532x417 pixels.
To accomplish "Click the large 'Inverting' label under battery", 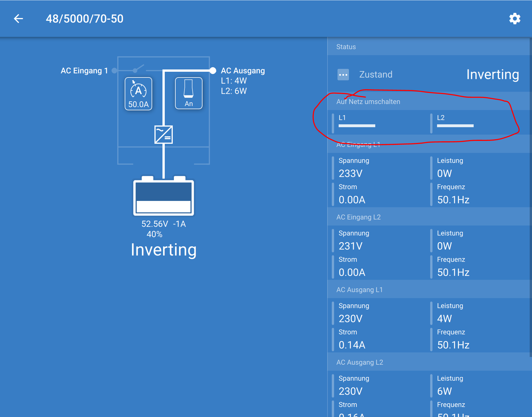I will coord(164,250).
